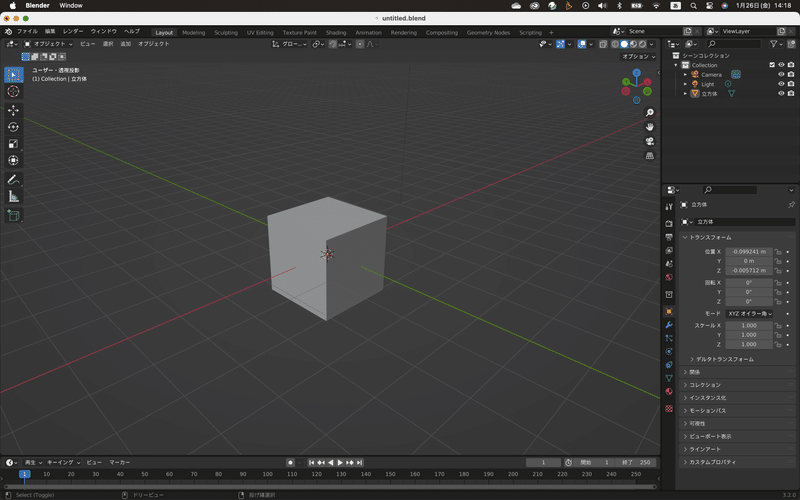Viewport: 800px width, 500px height.
Task: Click the viewport zoom magnifier icon
Action: click(x=649, y=113)
